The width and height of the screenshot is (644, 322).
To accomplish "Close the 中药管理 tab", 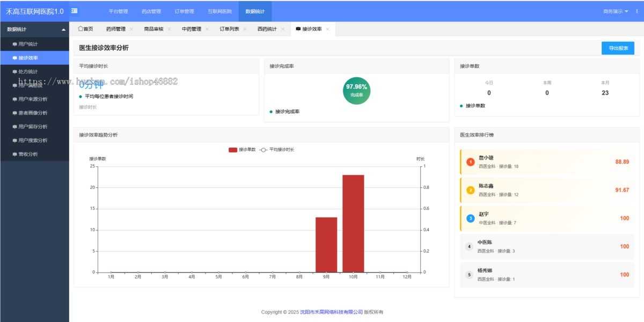I will click(x=207, y=29).
